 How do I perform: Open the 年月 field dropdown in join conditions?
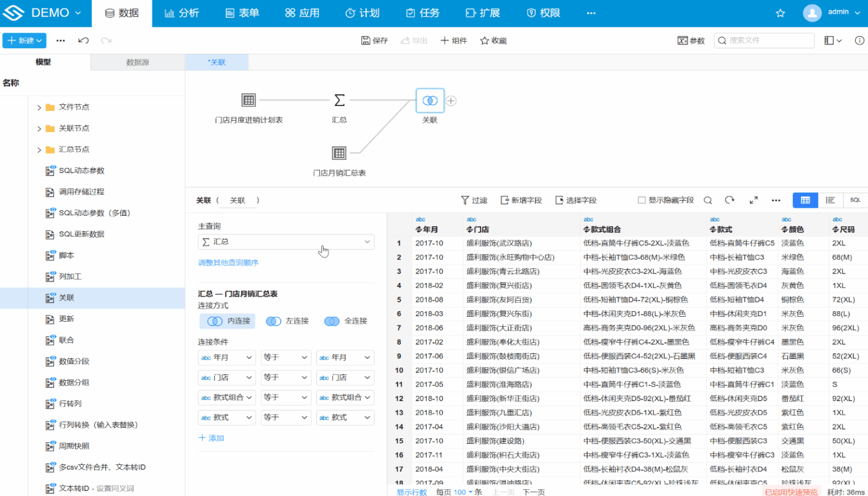point(226,357)
